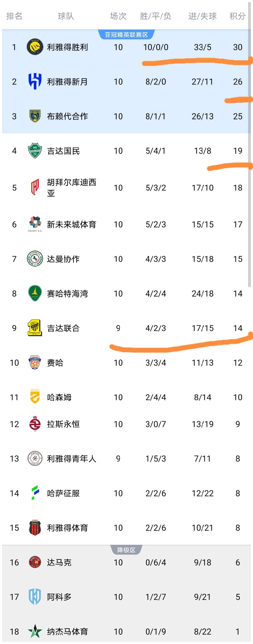Open the 利雅得新月 team name
Screen dimensions: 253x644
(x=67, y=82)
